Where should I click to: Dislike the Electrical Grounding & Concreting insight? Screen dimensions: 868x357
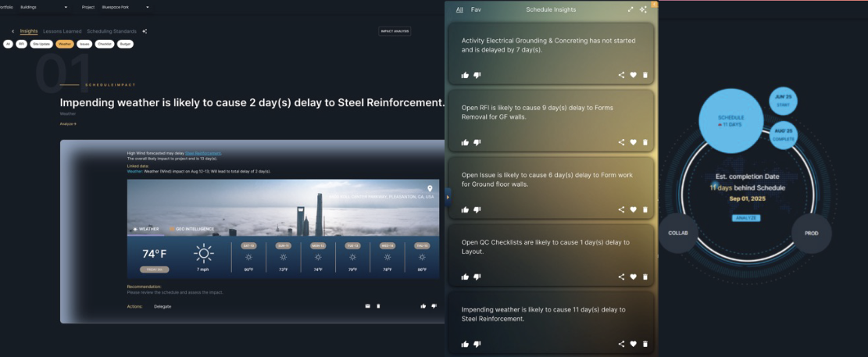[x=477, y=75]
